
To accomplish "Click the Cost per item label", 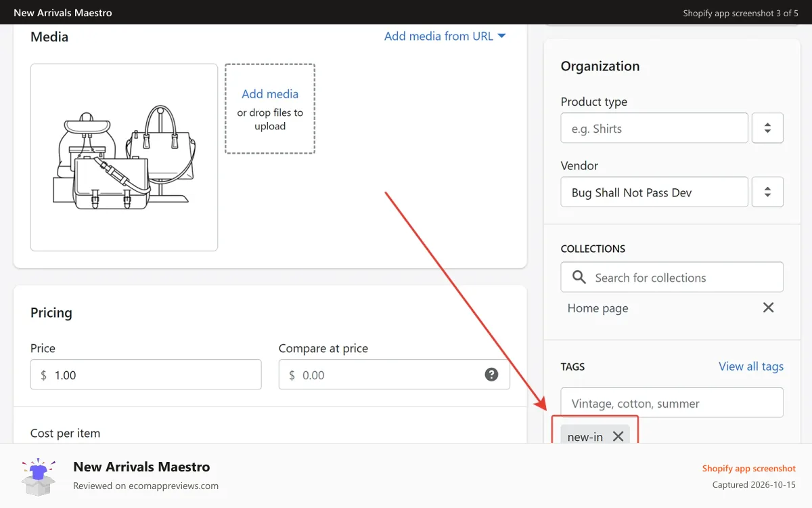I will pyautogui.click(x=65, y=433).
